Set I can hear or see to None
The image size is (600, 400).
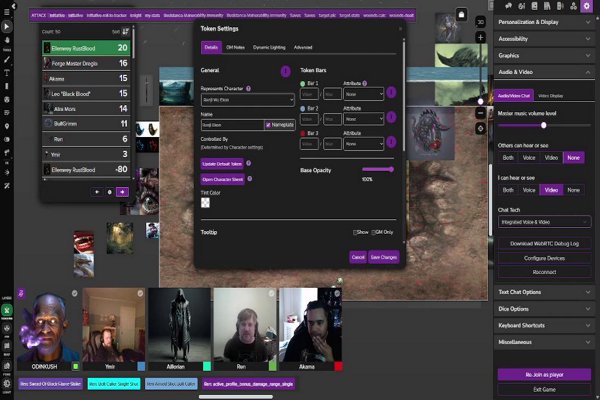coord(573,190)
